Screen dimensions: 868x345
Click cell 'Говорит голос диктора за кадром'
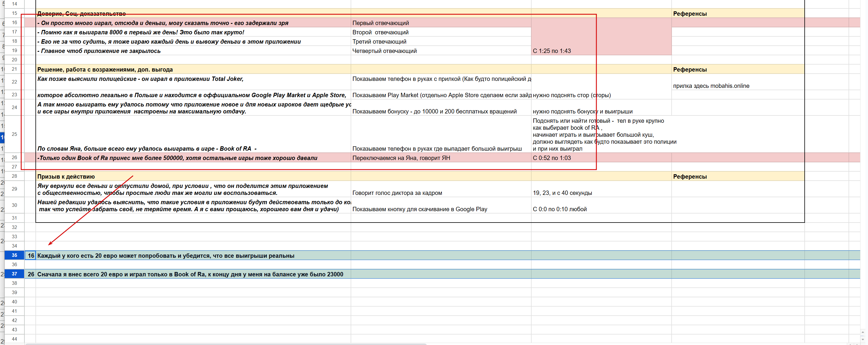pos(441,189)
